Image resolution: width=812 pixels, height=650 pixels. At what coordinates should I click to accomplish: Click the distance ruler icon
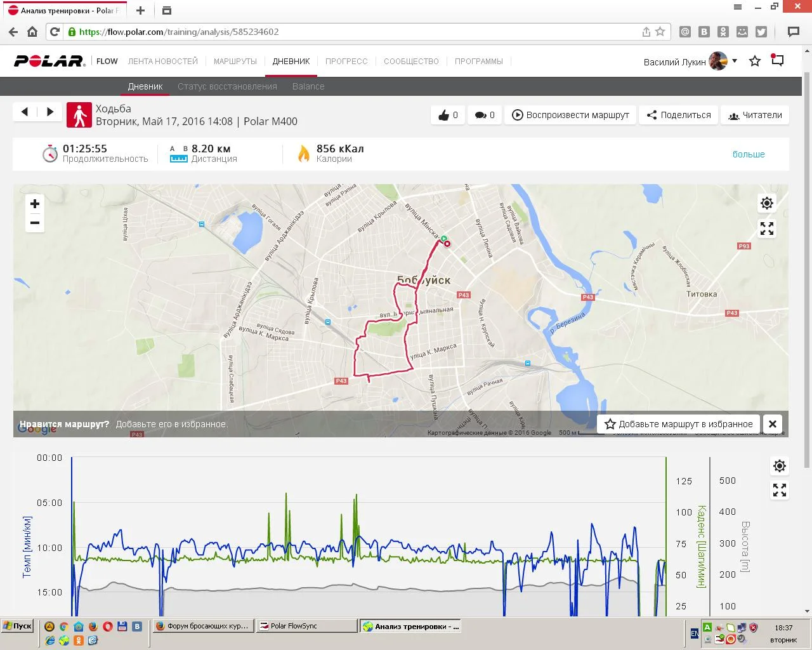tap(179, 154)
